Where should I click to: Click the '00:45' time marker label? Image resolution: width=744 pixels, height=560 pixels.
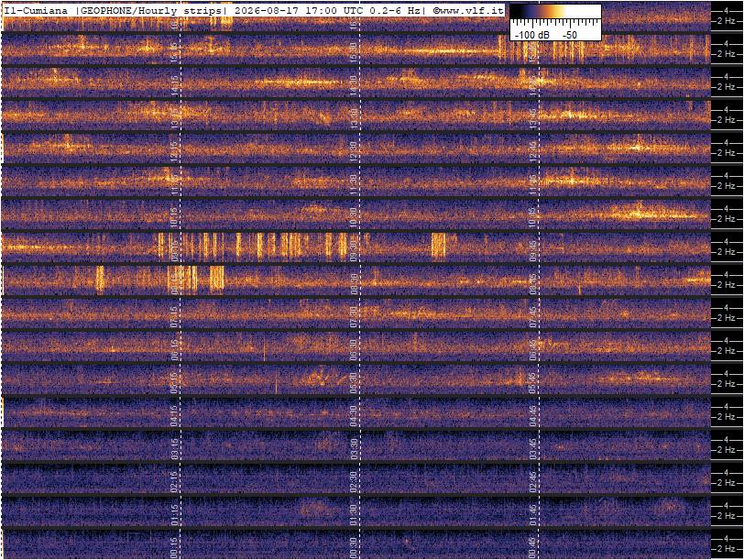point(533,547)
